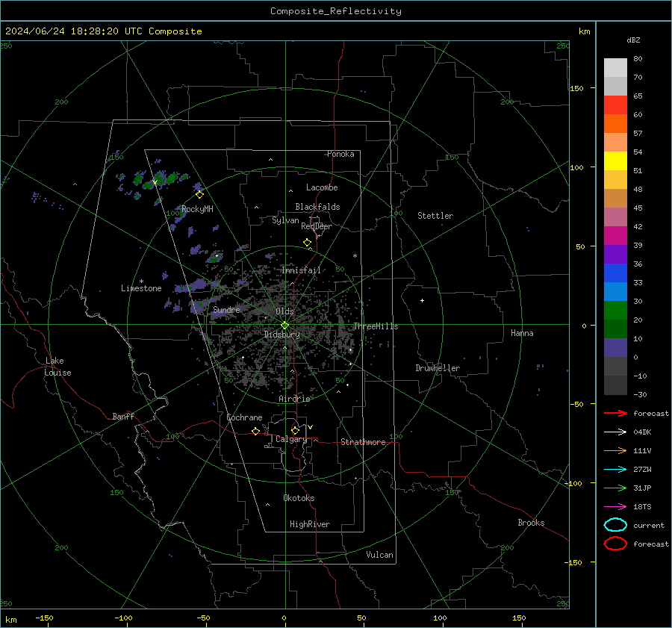Click the orange 111V arrow legend icon
Screen dimensions: 672x628
[615, 450]
